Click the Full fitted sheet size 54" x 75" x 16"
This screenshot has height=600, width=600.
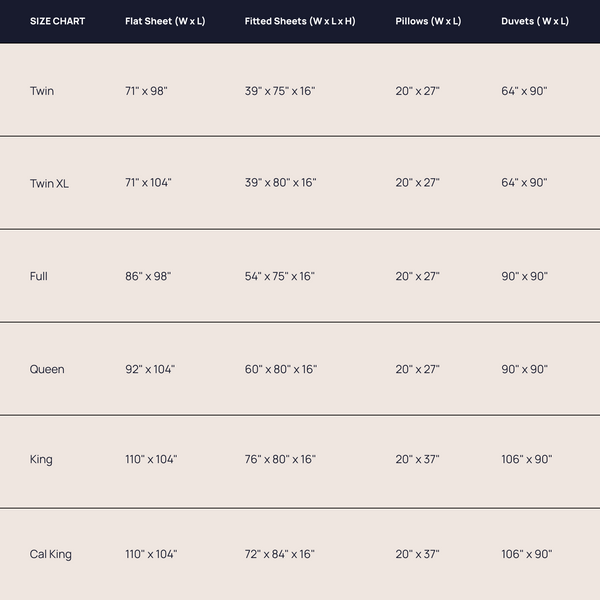click(280, 276)
